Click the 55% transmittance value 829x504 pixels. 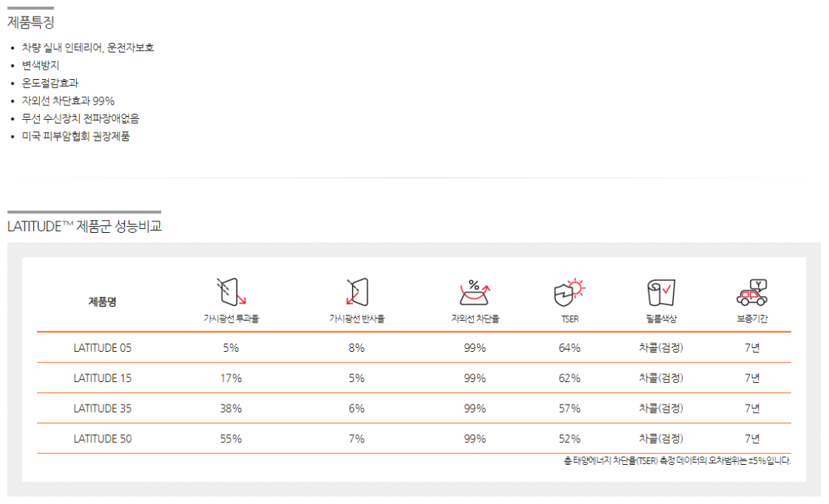(x=231, y=439)
